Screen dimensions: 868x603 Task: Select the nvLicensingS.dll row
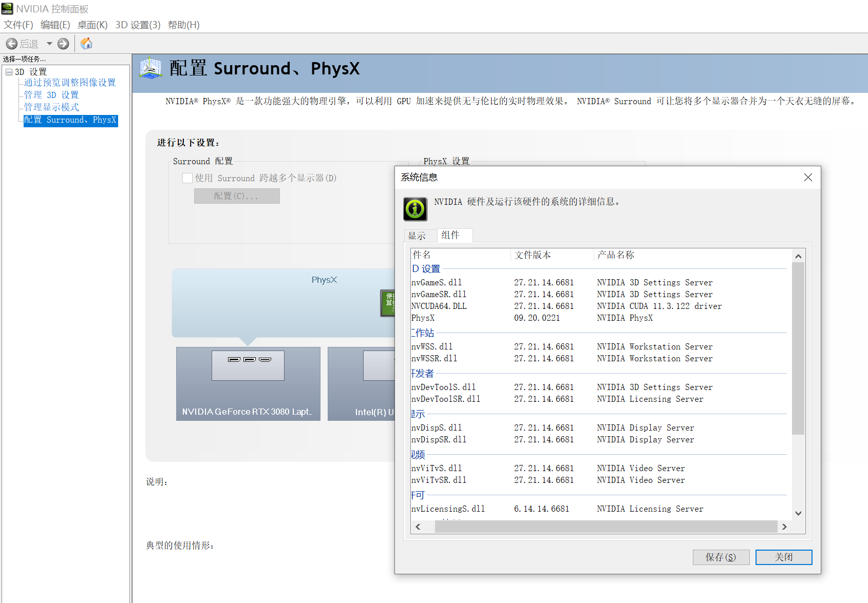tap(598, 509)
